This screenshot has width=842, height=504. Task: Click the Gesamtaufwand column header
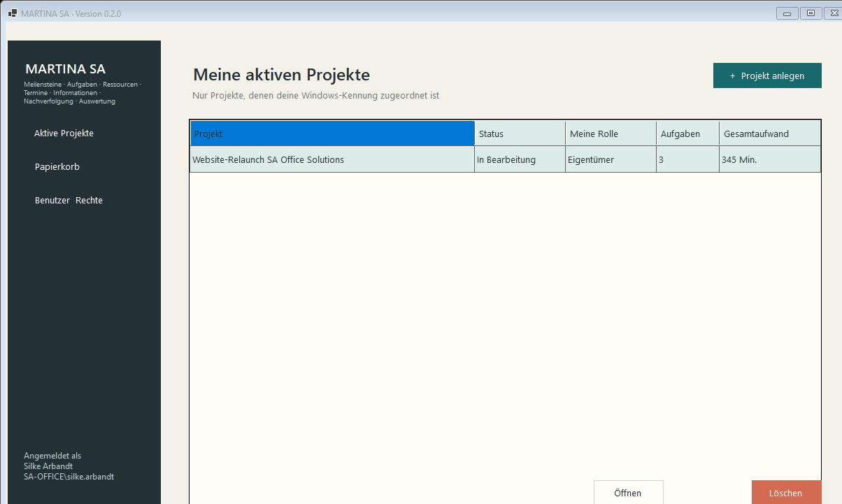click(770, 134)
